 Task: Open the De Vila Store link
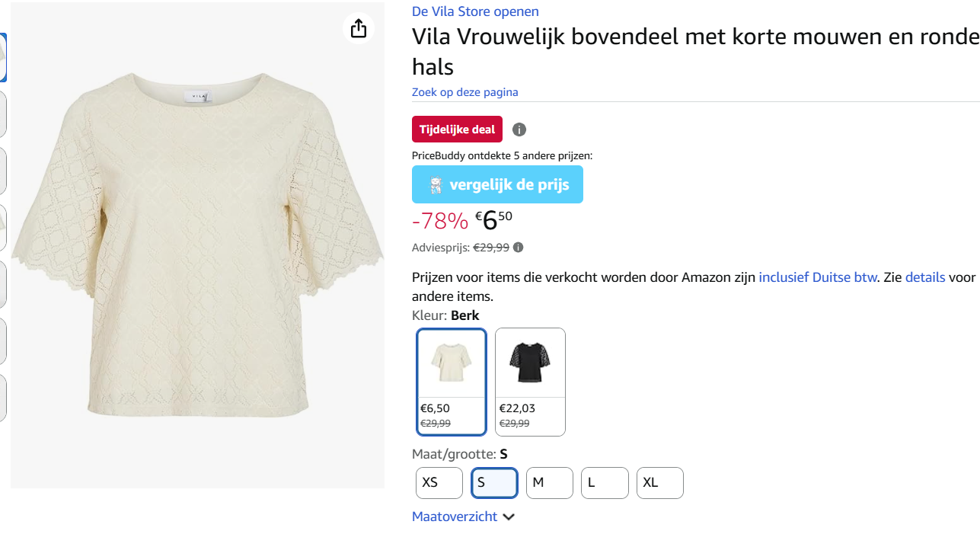pos(474,11)
